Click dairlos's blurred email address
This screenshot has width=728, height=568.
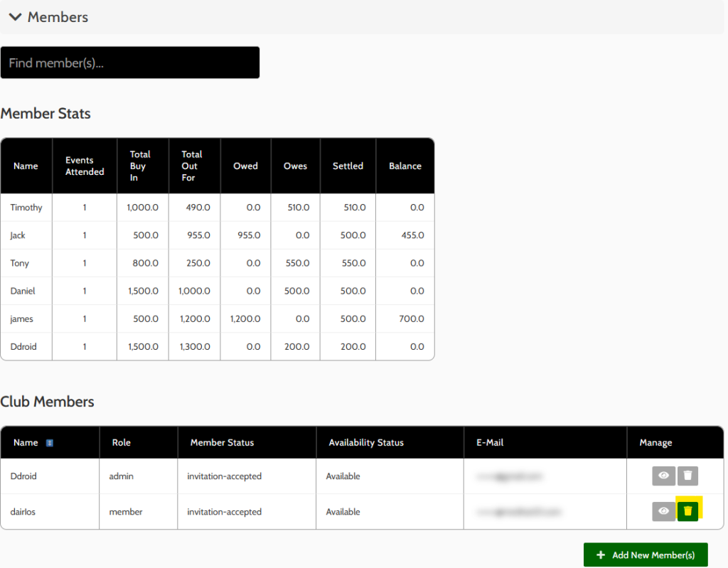519,512
